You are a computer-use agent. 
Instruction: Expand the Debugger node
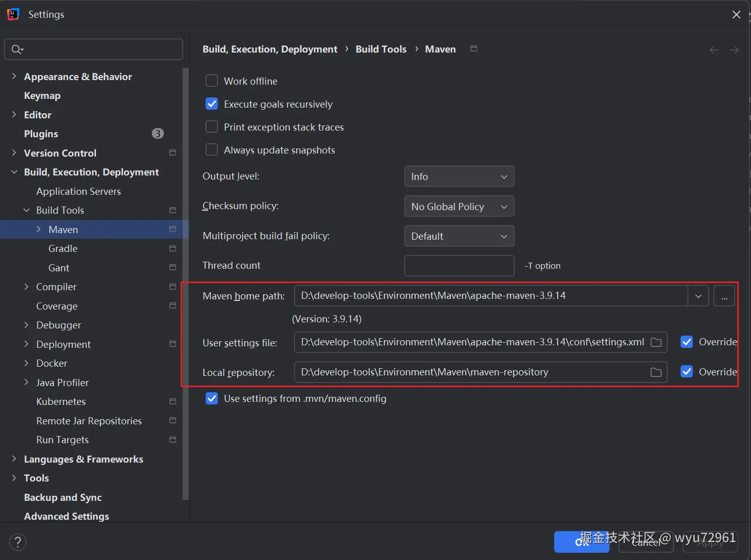27,325
